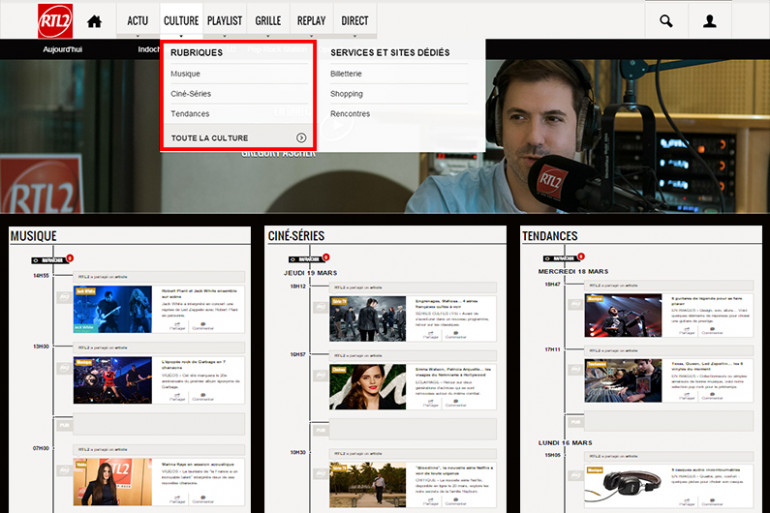
Task: Click the arrow icon beside Toute la culture
Action: pyautogui.click(x=301, y=138)
